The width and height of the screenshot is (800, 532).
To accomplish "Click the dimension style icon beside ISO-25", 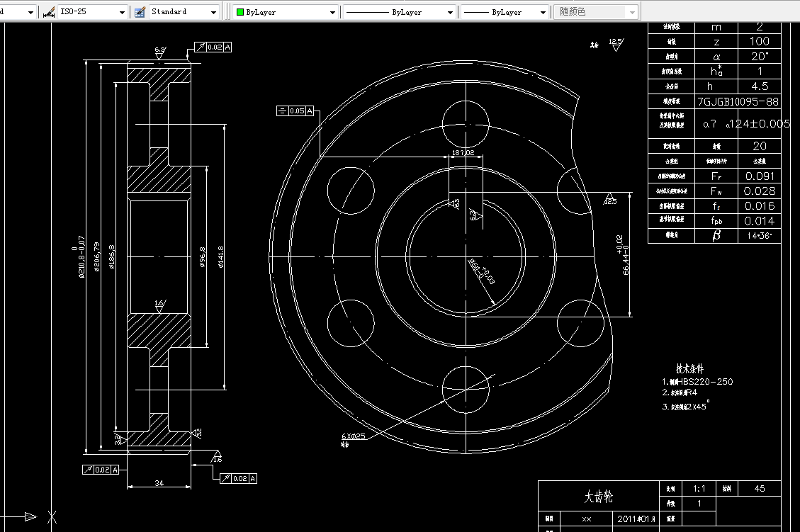I will (x=49, y=12).
